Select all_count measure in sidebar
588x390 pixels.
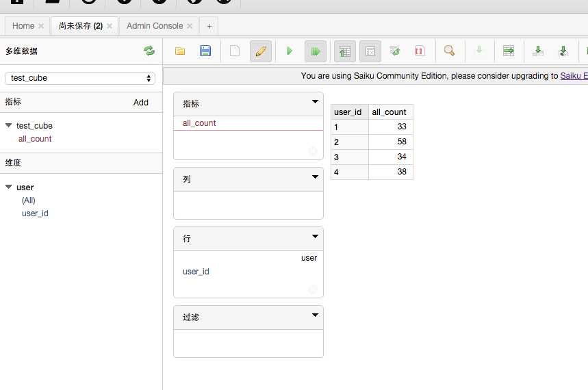click(35, 139)
